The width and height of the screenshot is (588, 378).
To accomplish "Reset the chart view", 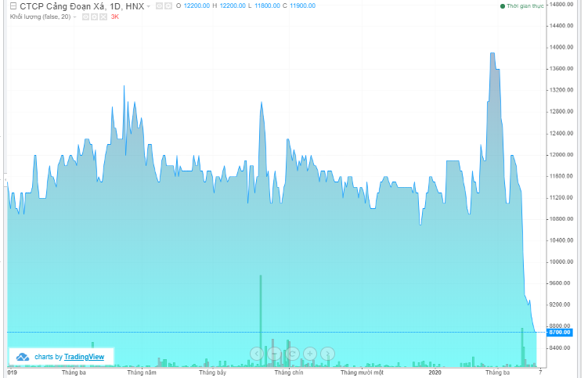I will pos(292,354).
